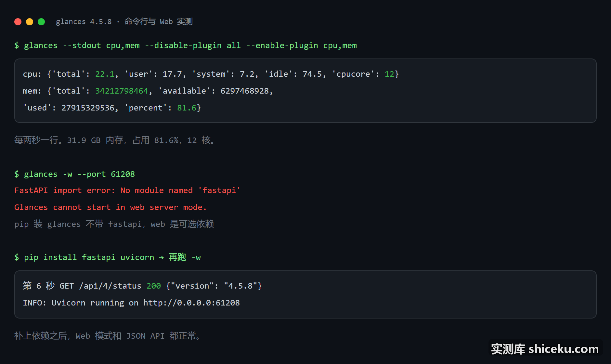
Task: Click the pip install fastapi uvicorn command
Action: point(108,257)
